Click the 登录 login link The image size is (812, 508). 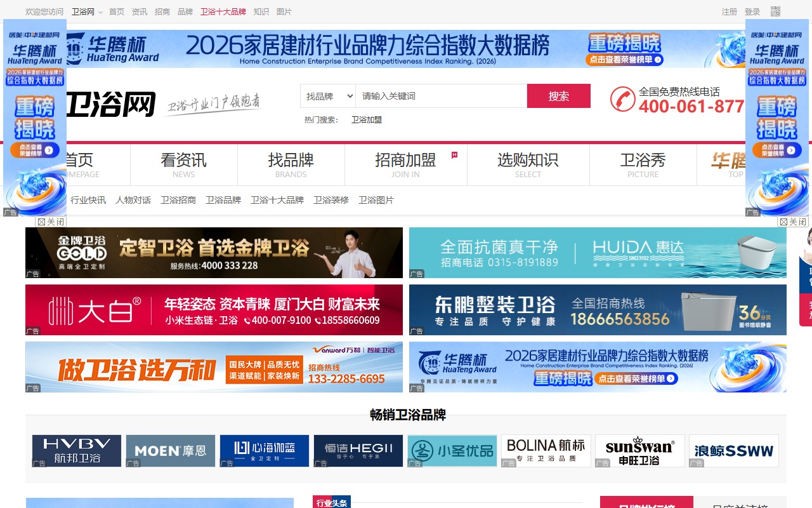(x=752, y=11)
